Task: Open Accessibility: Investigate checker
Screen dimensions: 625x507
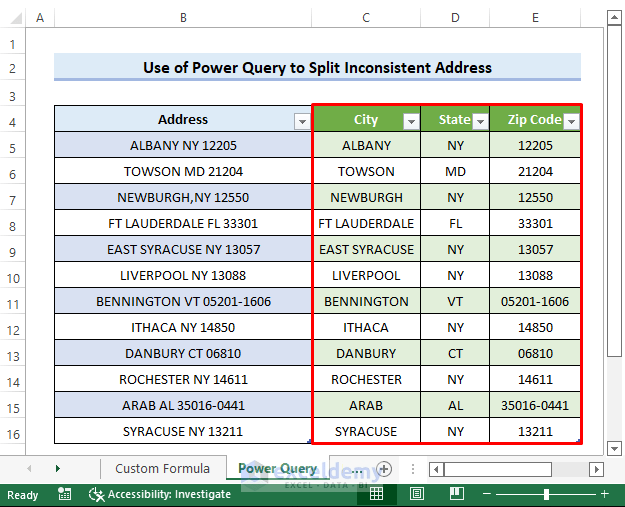Action: (x=159, y=494)
